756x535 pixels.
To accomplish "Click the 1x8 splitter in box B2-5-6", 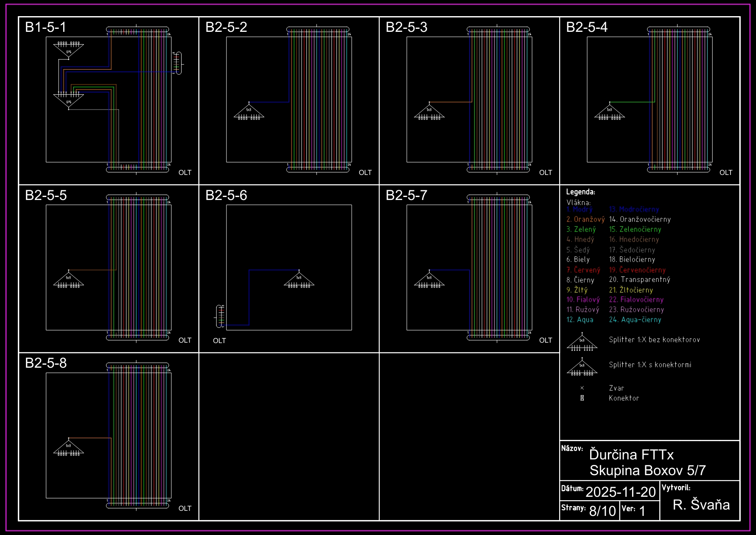I will click(x=299, y=279).
